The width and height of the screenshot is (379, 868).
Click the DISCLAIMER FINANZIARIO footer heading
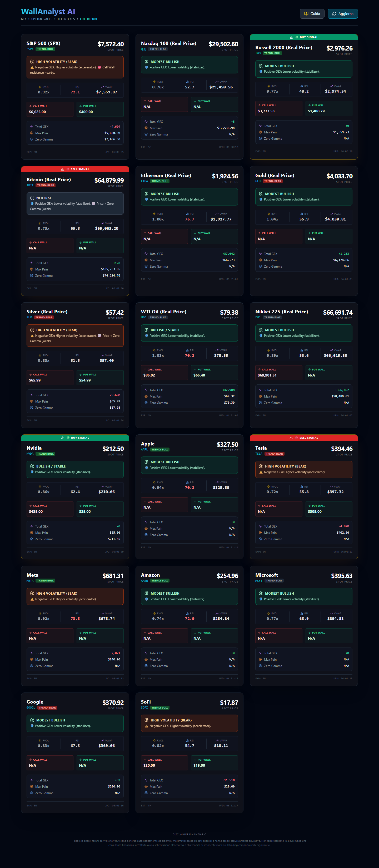click(189, 835)
